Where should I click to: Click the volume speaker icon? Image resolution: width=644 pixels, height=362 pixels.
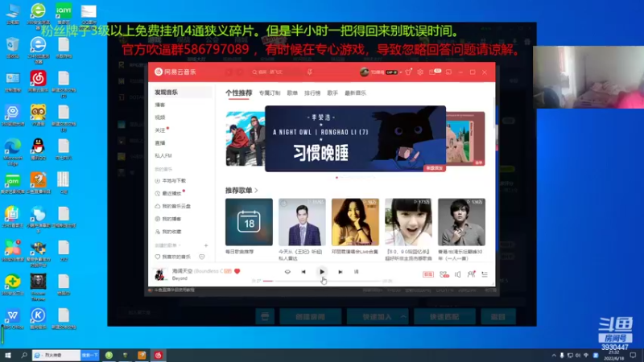[x=457, y=274]
